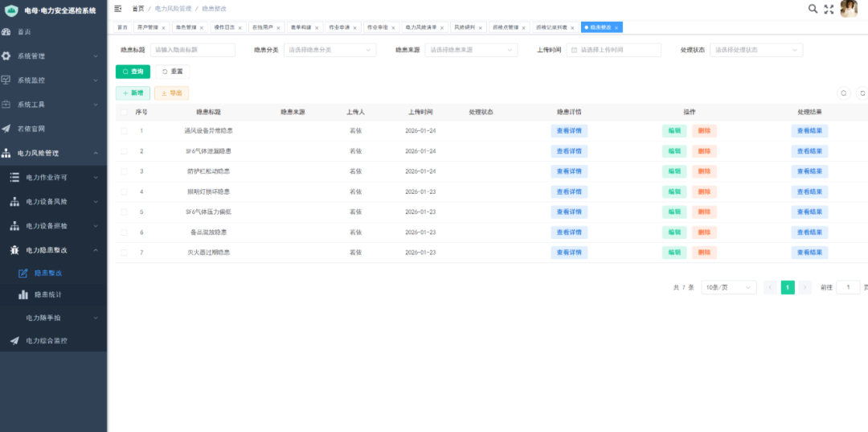This screenshot has width=868, height=432.
Task: Click the 新增 add button
Action: [x=133, y=93]
